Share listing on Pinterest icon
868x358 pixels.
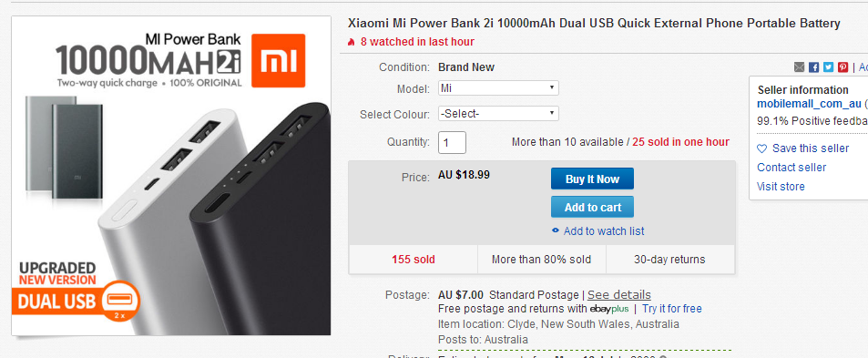pos(842,66)
